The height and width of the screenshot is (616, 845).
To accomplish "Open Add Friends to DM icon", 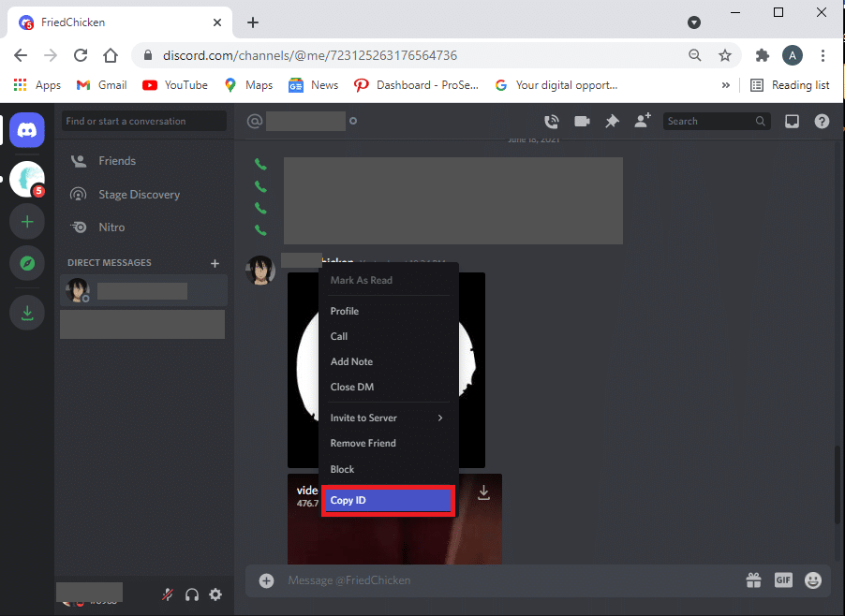I will point(642,121).
